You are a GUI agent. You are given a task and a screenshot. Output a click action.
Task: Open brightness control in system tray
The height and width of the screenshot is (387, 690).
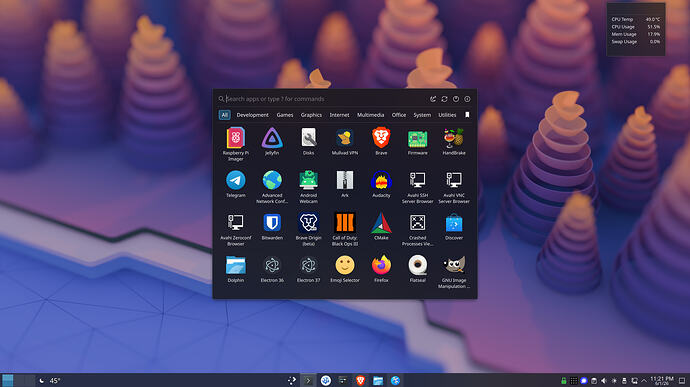coord(614,381)
